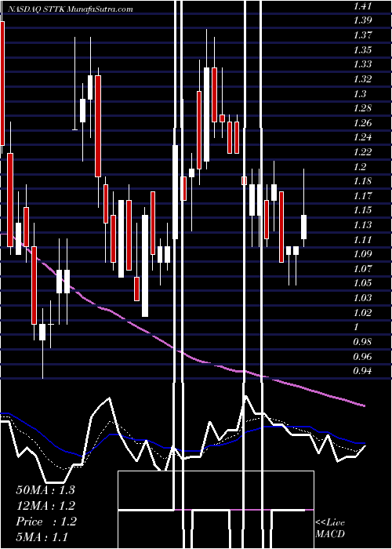The height and width of the screenshot is (549, 392).
Task: Click the 1.15 price axis label
Action: [362, 210]
